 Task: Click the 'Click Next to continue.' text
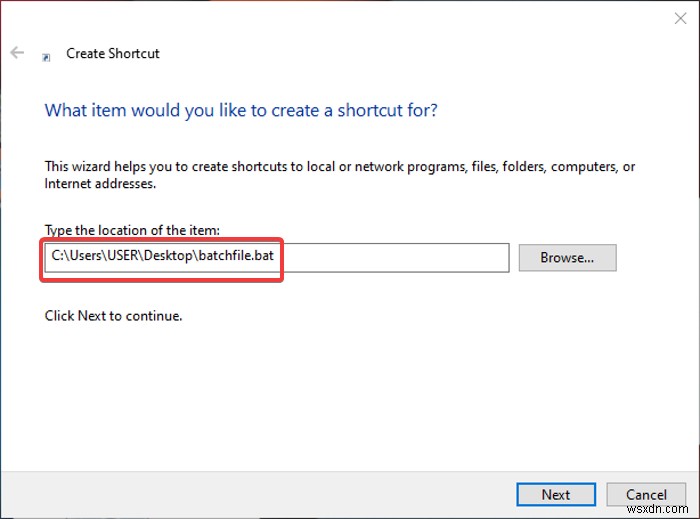point(113,316)
